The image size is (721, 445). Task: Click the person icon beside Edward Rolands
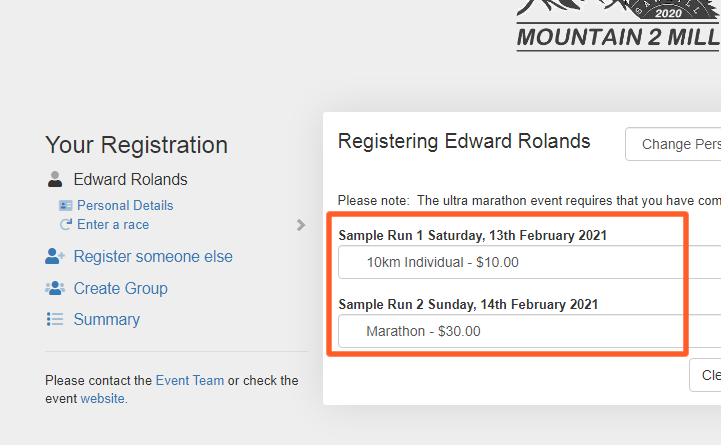[55, 180]
